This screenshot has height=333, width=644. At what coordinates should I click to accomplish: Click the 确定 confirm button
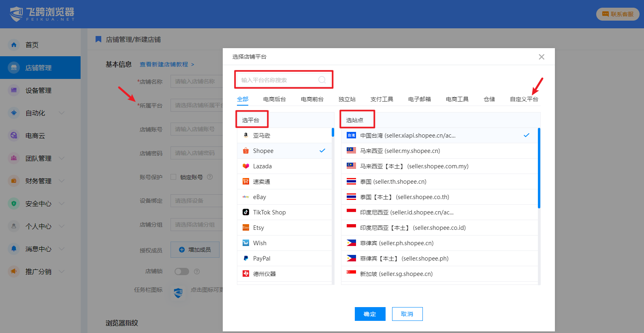coord(370,314)
